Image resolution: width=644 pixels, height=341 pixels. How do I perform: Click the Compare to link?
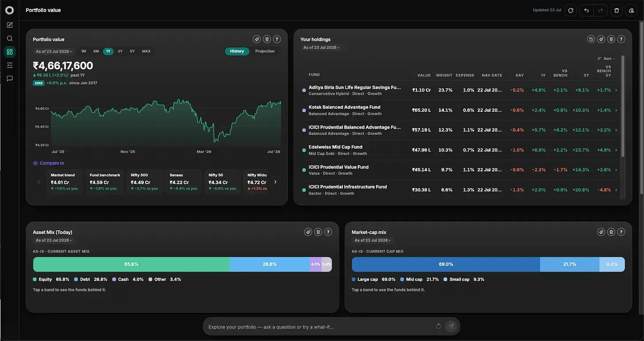(x=49, y=163)
